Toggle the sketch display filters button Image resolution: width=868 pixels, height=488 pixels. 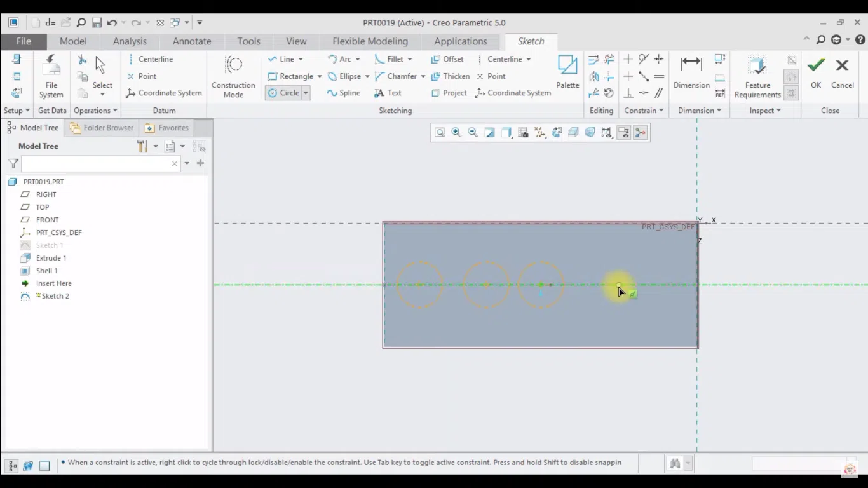pyautogui.click(x=624, y=132)
